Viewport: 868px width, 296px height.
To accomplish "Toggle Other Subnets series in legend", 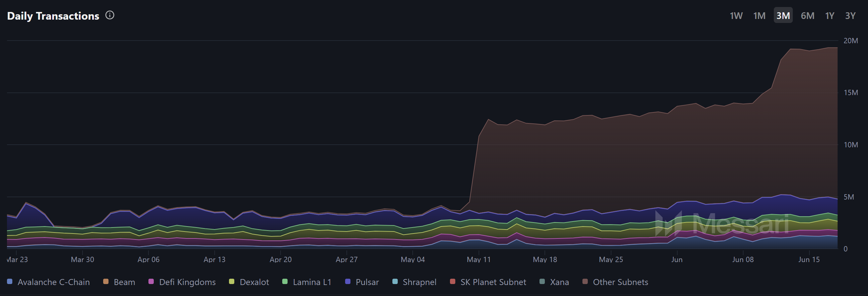I will 615,282.
